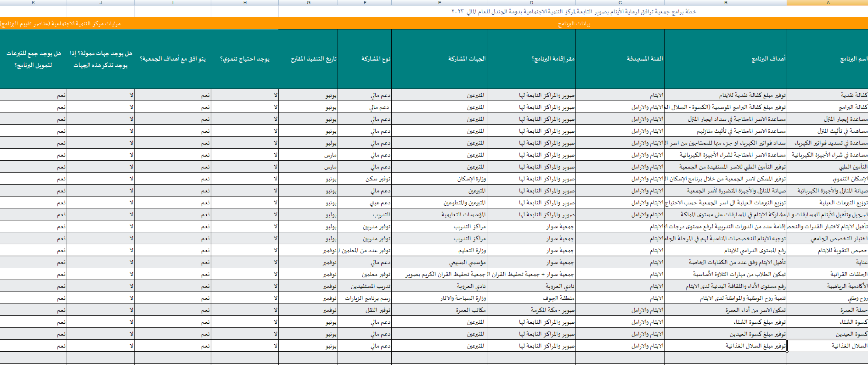Click the orange 'مرئيات مركز التنمية الاجتماعية' banner

click(x=61, y=23)
